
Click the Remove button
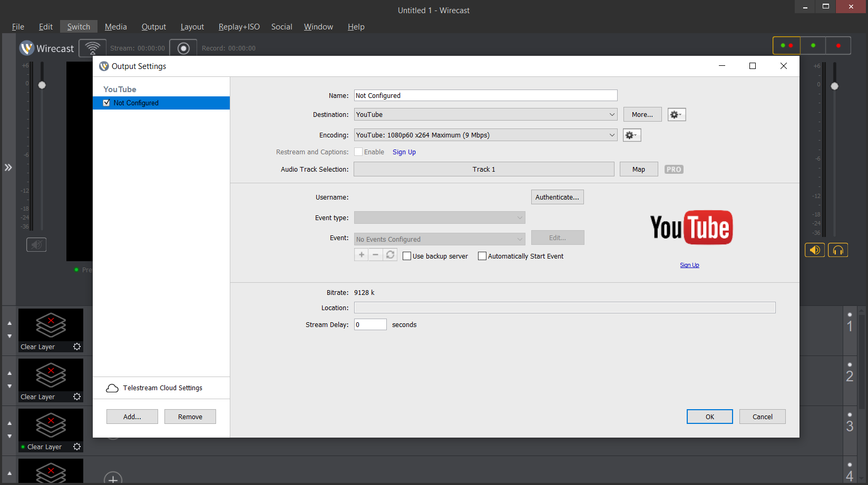pyautogui.click(x=190, y=417)
